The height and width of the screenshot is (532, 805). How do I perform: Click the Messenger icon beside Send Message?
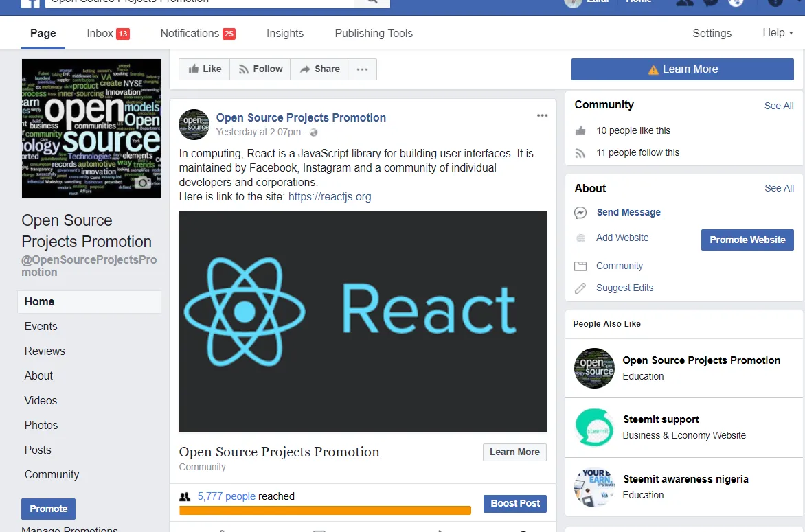[580, 212]
